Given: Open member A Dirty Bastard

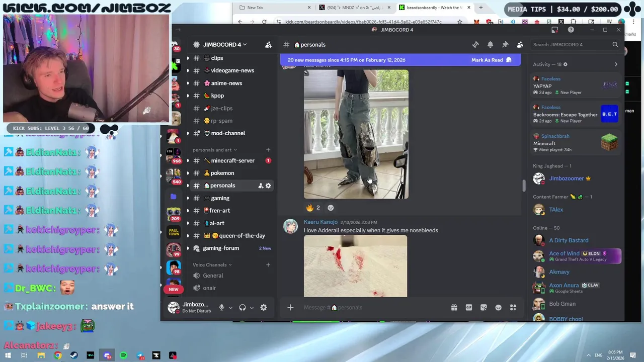Looking at the screenshot, I should pos(569,240).
